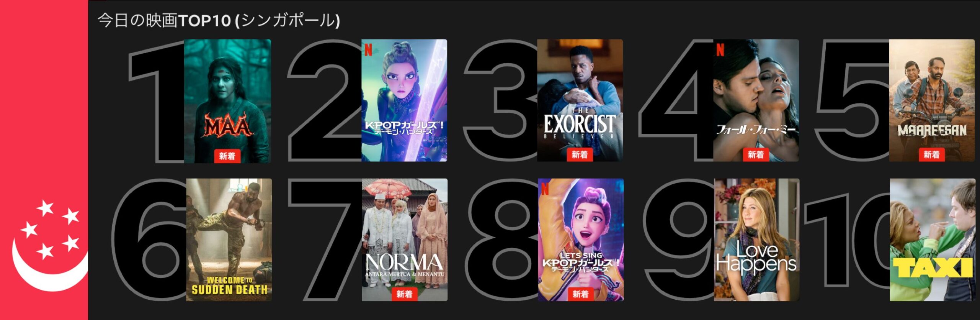Screen dimensions: 980x320
Task: Select the Maareesan movie poster
Action: [932, 100]
